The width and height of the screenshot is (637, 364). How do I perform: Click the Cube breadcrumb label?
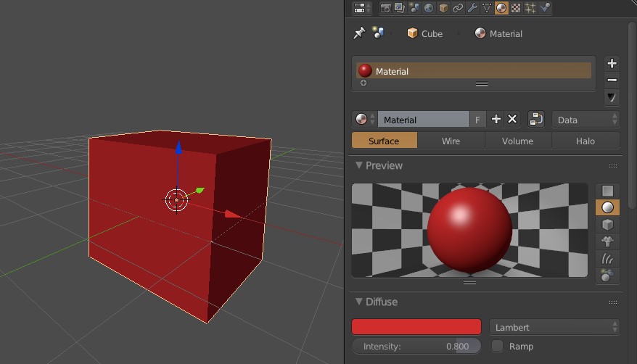point(432,33)
